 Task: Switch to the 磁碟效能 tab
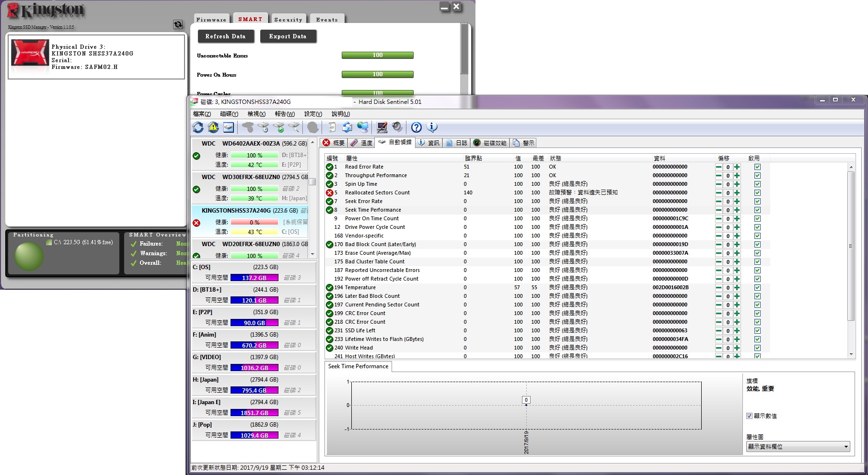pyautogui.click(x=490, y=143)
